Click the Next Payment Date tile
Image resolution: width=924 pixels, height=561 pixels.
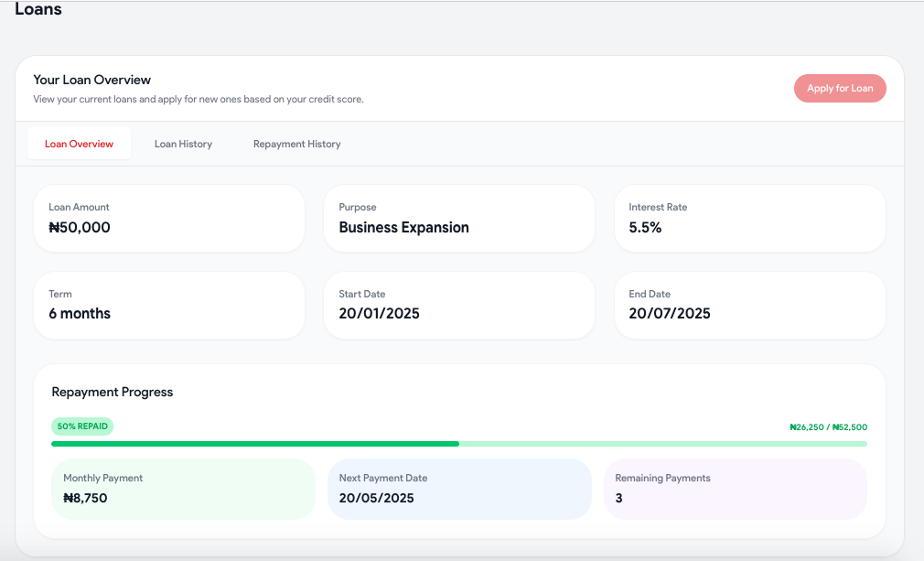click(x=459, y=489)
